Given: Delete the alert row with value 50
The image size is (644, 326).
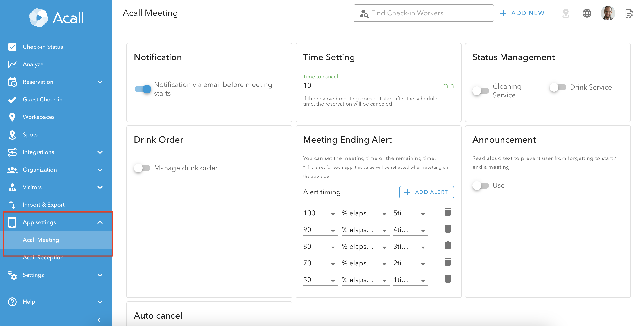Looking at the screenshot, I should (x=448, y=279).
